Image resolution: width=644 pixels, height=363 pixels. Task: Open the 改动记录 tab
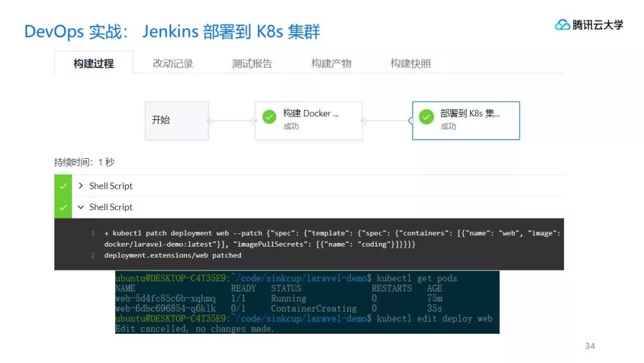(173, 63)
